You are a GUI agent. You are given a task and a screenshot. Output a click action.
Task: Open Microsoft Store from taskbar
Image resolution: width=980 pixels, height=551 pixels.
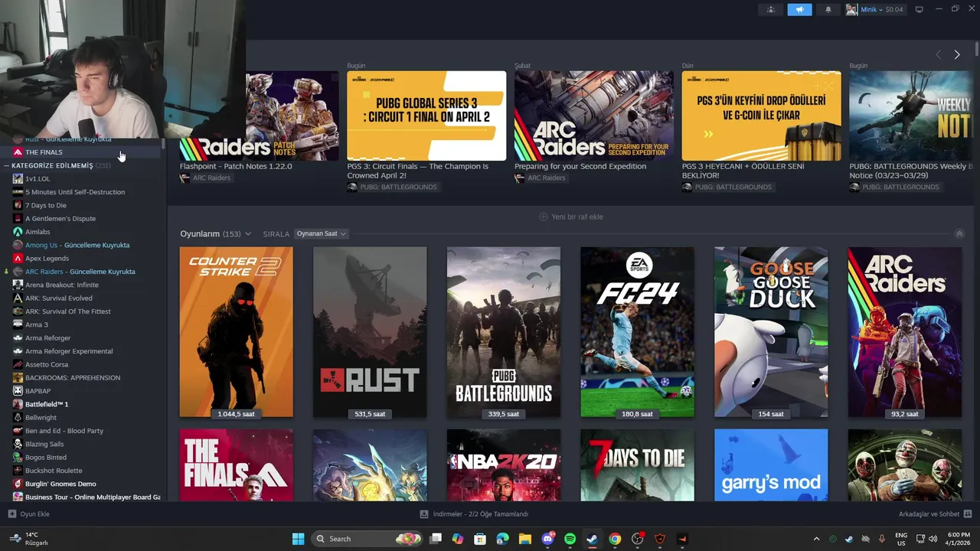pos(480,539)
